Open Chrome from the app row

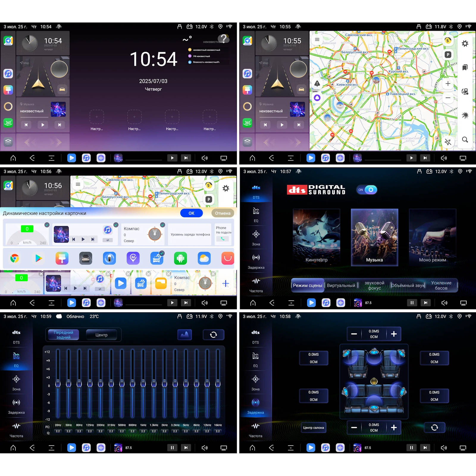coord(15,258)
